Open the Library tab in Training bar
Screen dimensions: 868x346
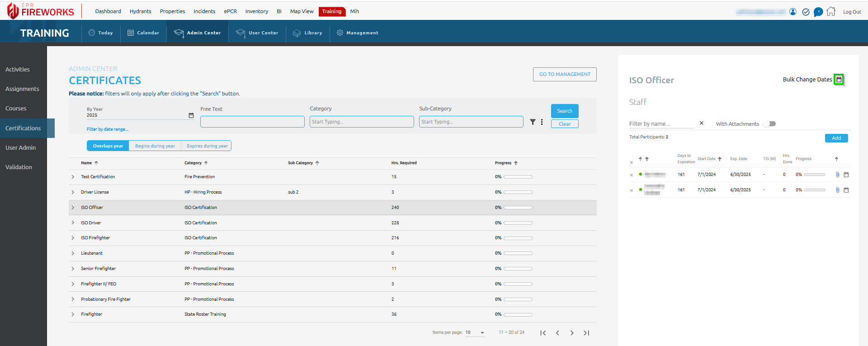[x=308, y=33]
